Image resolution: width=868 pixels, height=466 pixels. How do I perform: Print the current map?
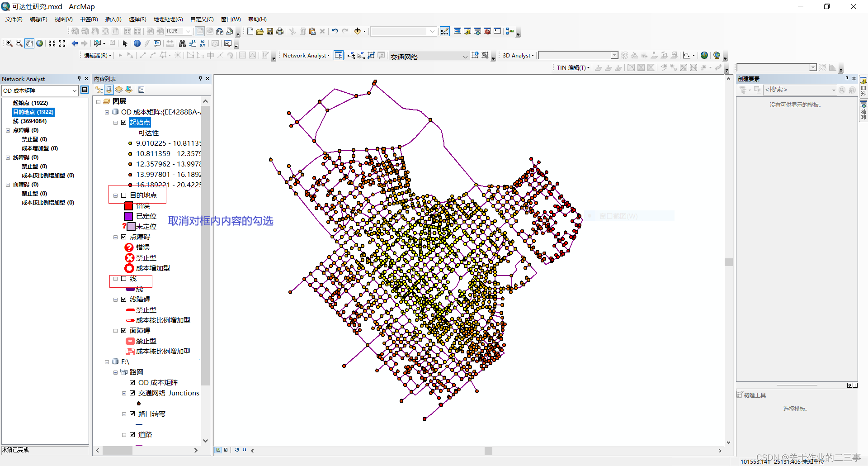click(280, 31)
